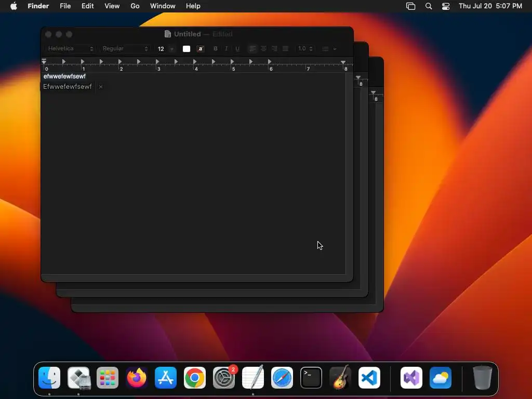Viewport: 532px width, 399px height.
Task: Open the View menu
Action: coord(112,6)
